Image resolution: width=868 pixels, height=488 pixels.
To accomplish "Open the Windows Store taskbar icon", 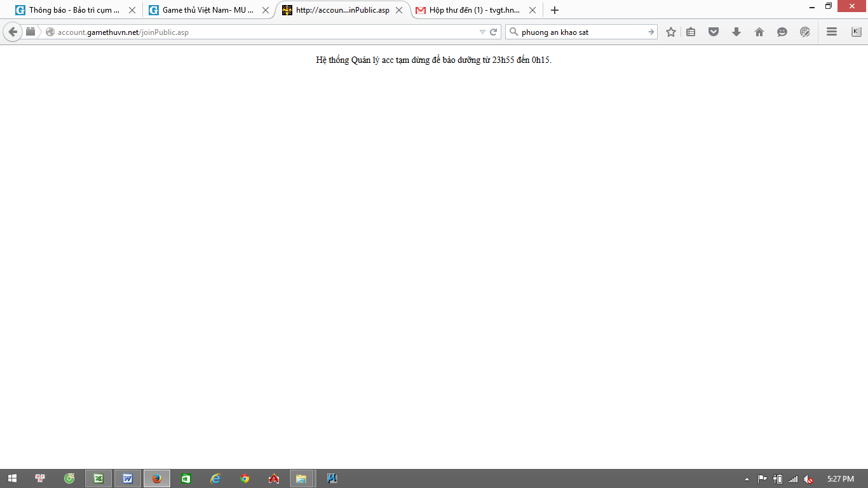I will [186, 478].
